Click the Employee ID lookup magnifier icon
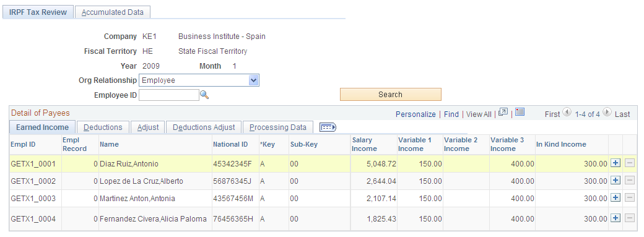This screenshot has height=237, width=644. pyautogui.click(x=204, y=95)
